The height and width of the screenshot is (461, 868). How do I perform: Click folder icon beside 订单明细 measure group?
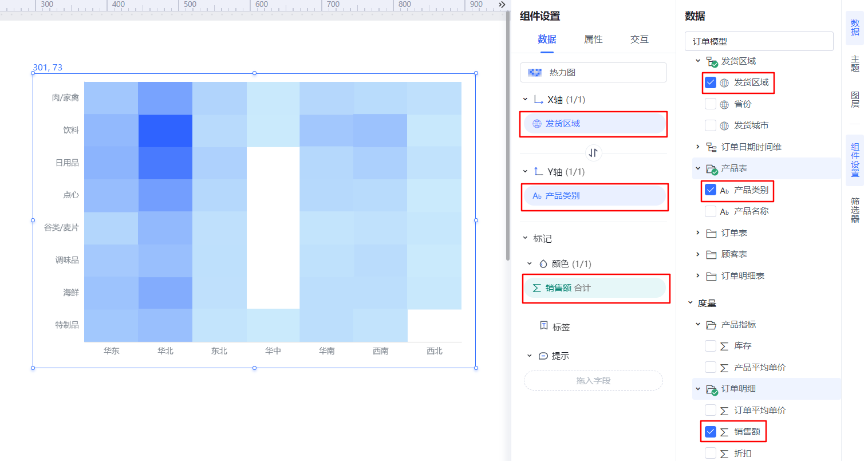click(x=712, y=389)
